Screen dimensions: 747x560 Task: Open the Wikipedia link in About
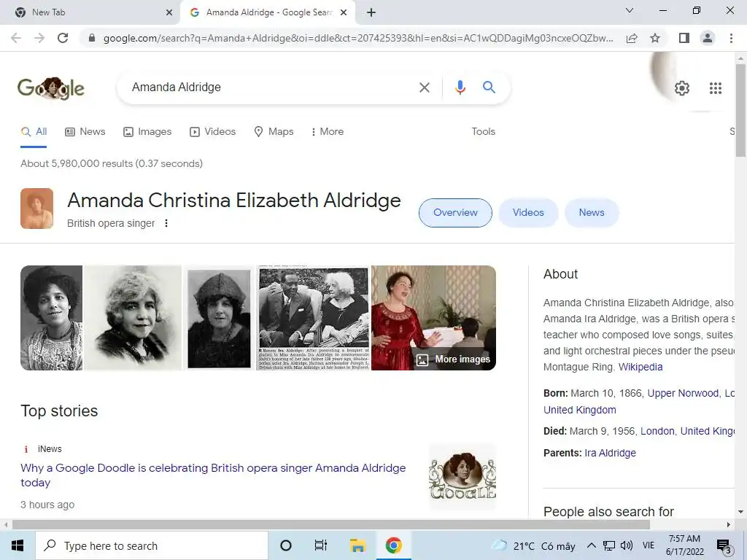640,367
